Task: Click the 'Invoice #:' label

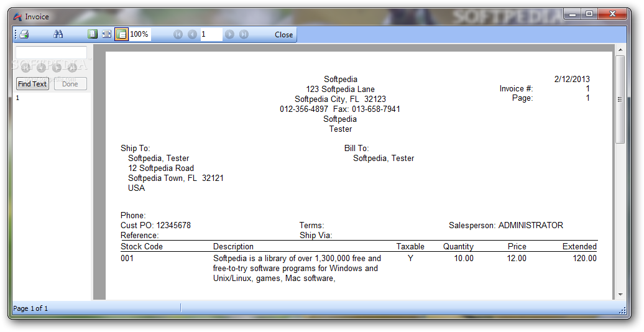Action: tap(516, 88)
